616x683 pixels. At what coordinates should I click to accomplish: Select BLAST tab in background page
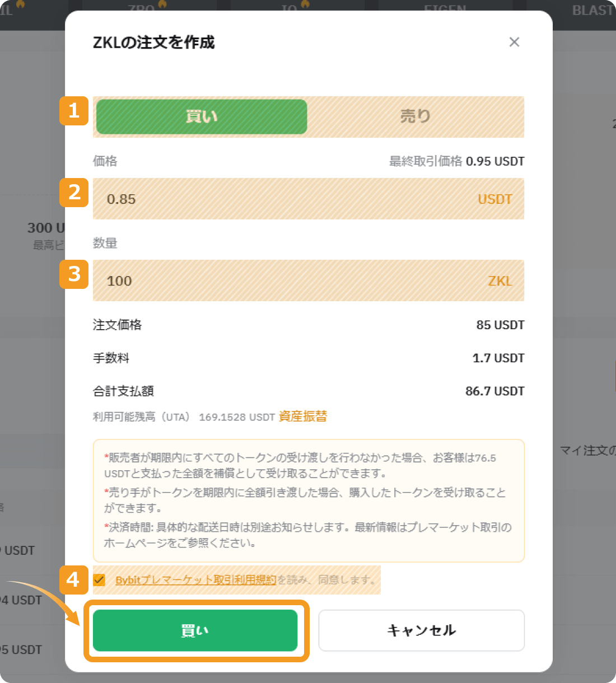coord(592,10)
